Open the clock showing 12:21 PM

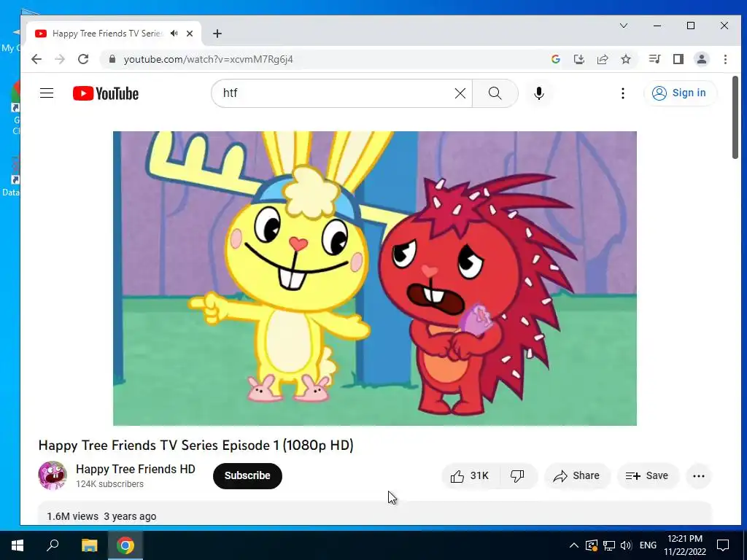(685, 545)
